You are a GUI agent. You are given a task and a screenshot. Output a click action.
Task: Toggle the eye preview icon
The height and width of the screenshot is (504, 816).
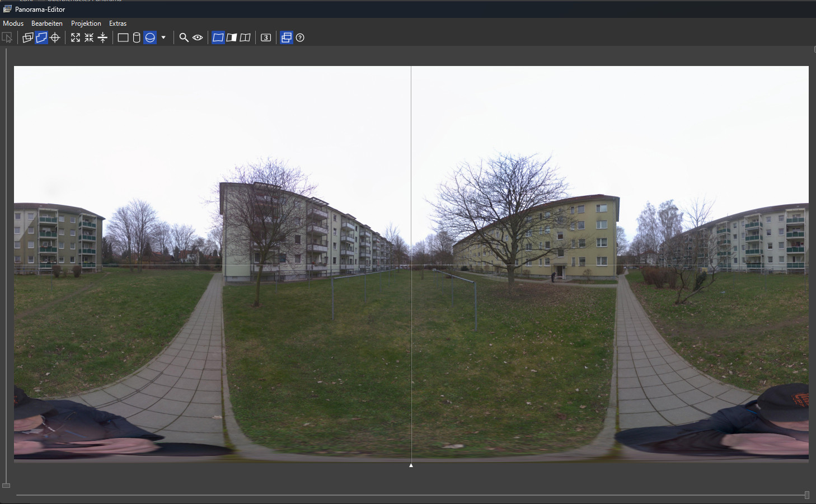coord(198,37)
